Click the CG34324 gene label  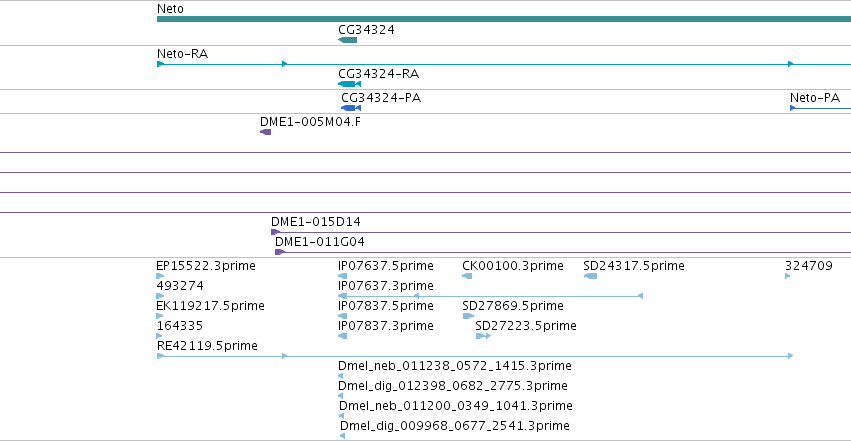366,30
